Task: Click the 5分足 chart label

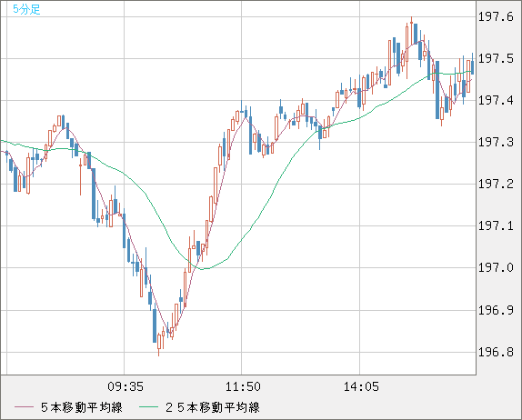Action: 26,9
